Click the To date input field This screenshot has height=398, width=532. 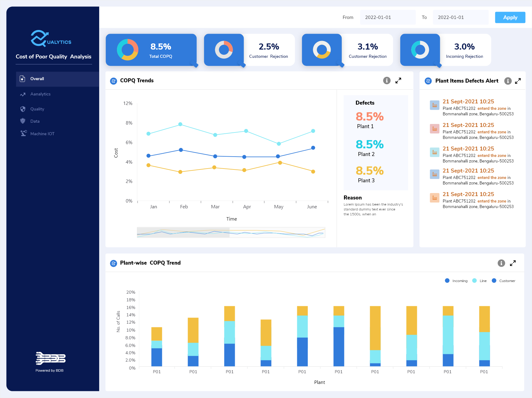point(460,17)
